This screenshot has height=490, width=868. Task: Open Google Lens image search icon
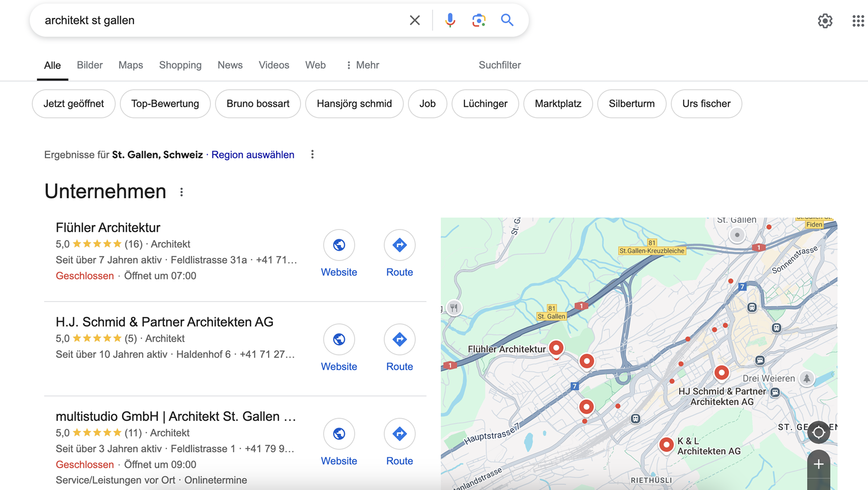point(478,20)
